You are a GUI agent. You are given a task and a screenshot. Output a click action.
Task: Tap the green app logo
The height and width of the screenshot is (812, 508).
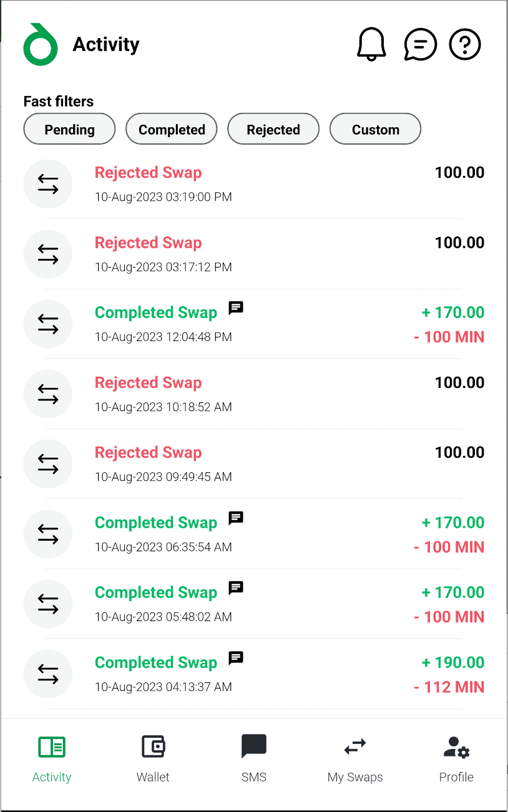click(x=41, y=44)
